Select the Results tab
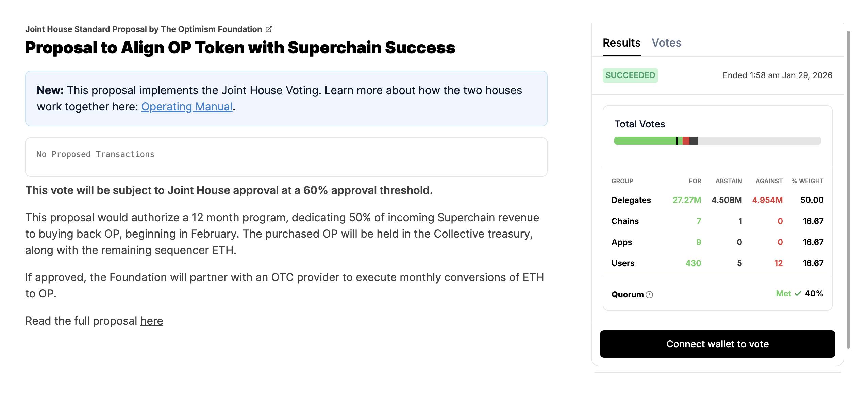The height and width of the screenshot is (395, 868). (621, 43)
